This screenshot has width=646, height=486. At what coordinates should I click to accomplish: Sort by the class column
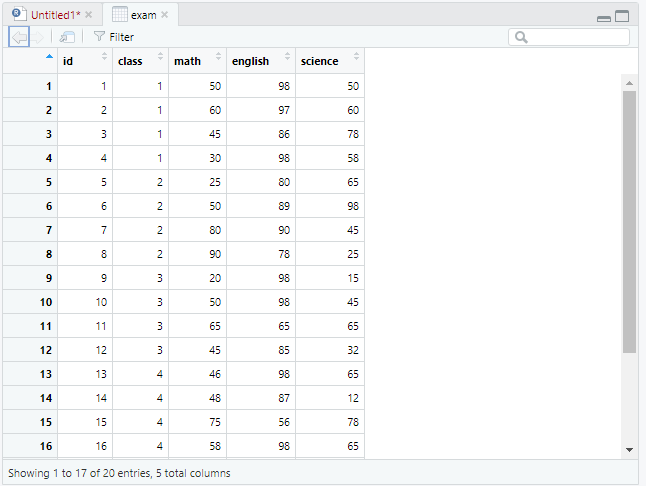point(140,61)
